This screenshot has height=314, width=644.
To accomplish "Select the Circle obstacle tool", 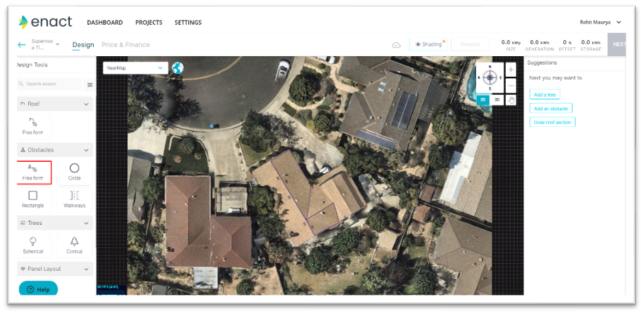I will coord(75,173).
